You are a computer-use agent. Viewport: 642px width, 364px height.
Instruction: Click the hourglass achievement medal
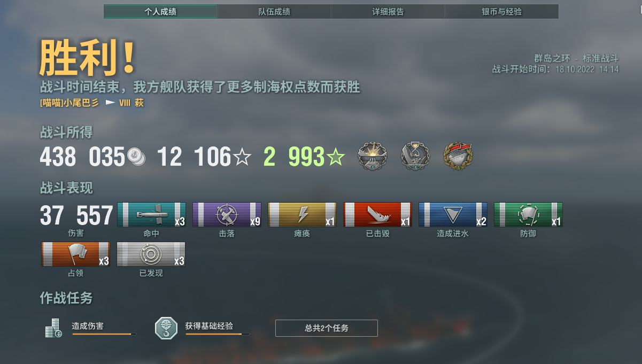tap(415, 156)
